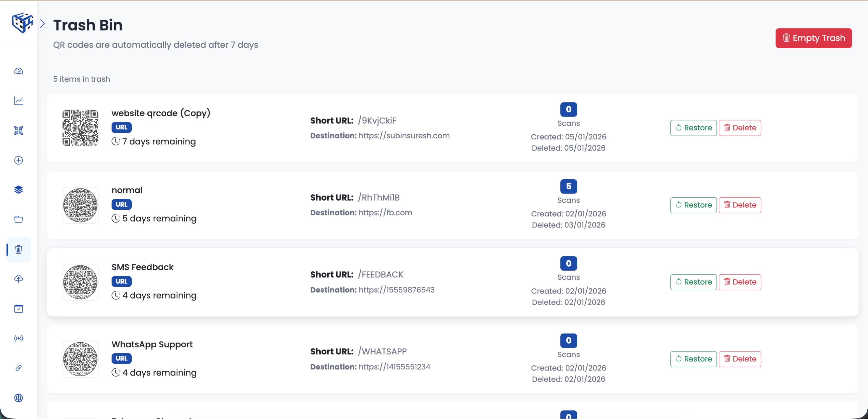Expand the sidebar with the chevron arrow
Viewport: 868px width, 419px height.
(x=43, y=24)
